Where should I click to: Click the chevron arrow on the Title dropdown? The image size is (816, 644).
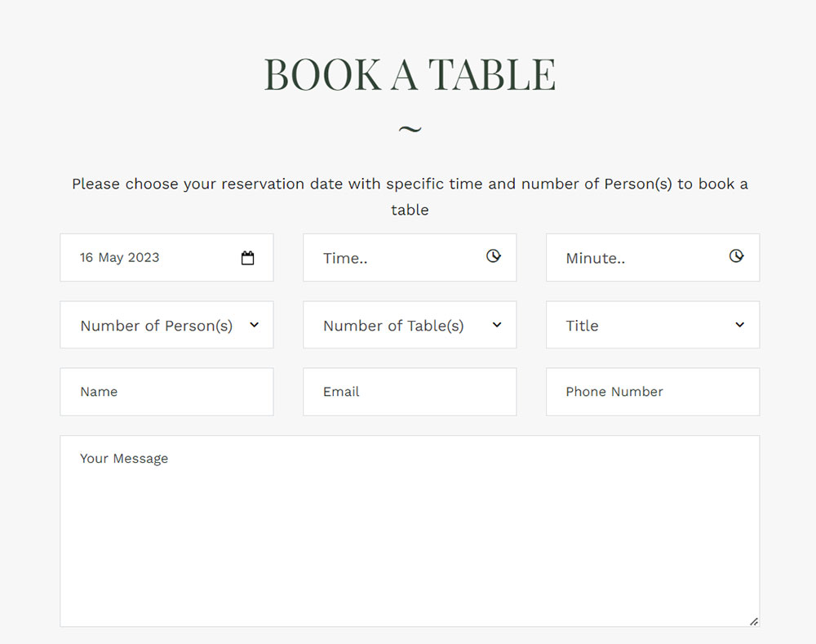click(x=739, y=325)
